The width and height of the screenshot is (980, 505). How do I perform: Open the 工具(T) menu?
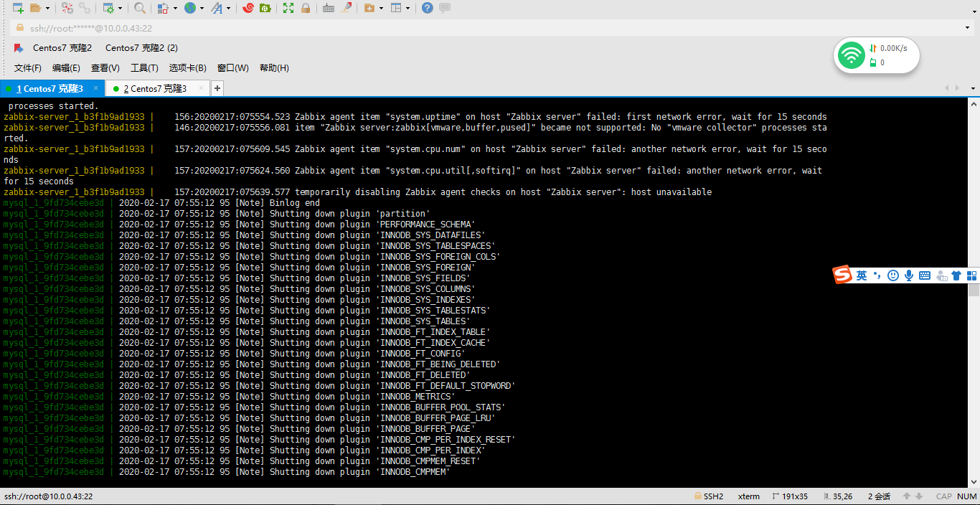[144, 68]
